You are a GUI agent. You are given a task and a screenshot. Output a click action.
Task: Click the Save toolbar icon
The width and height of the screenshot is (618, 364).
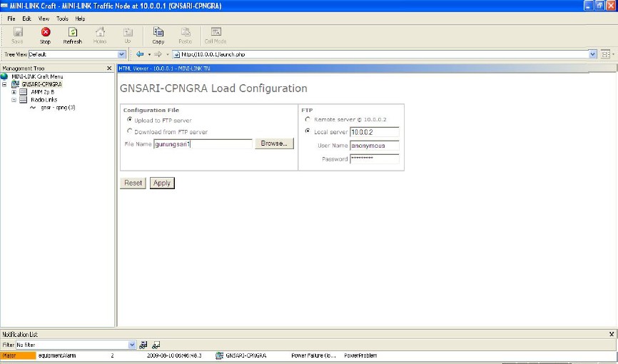point(18,32)
